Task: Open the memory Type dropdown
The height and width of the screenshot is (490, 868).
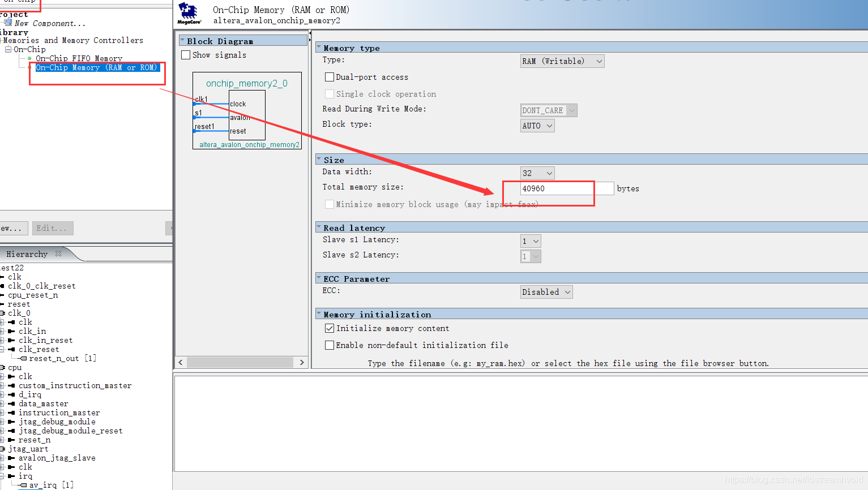Action: click(x=562, y=61)
